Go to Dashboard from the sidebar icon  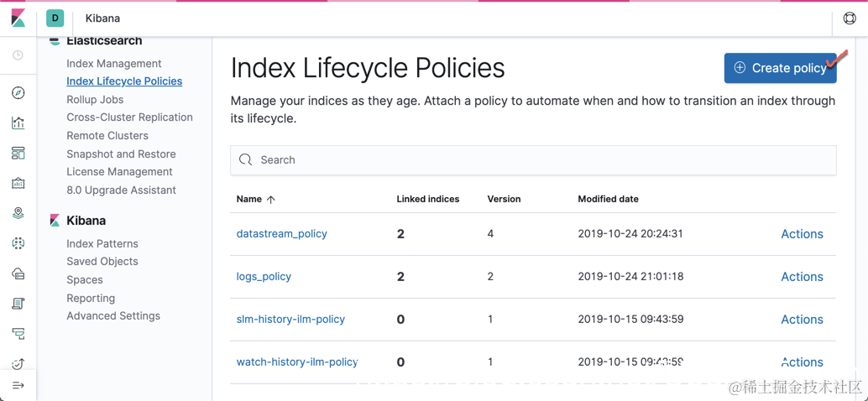tap(18, 154)
